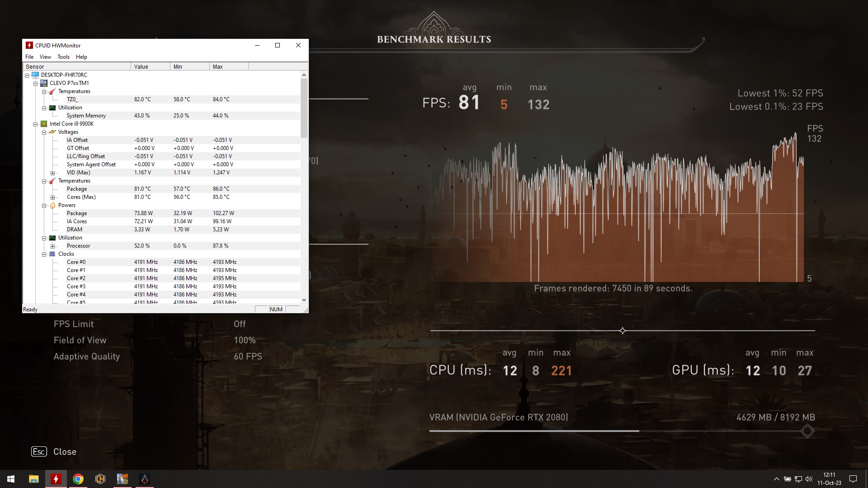Image resolution: width=868 pixels, height=488 pixels.
Task: Select the Intel Core i9 CPU chip icon
Action: pyautogui.click(x=44, y=124)
